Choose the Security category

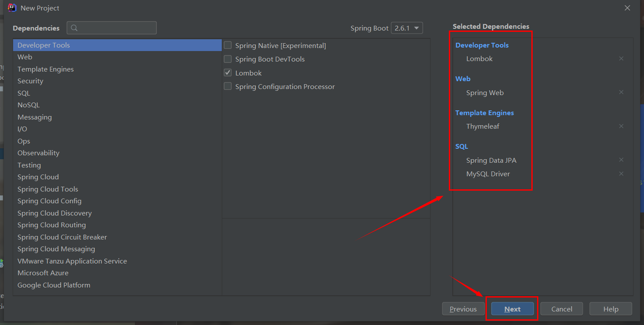[117, 81]
